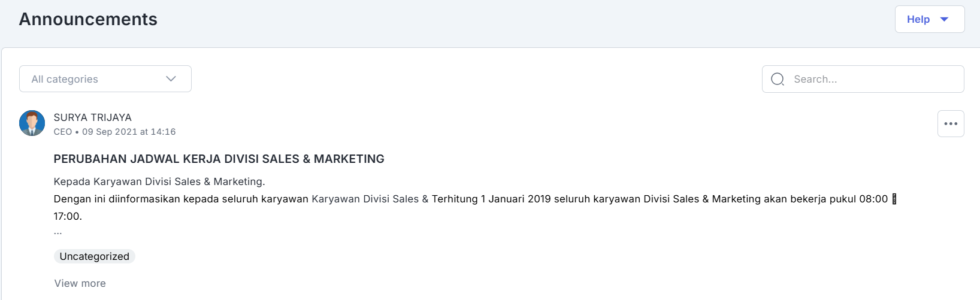Click View more to expand announcement

click(x=80, y=283)
